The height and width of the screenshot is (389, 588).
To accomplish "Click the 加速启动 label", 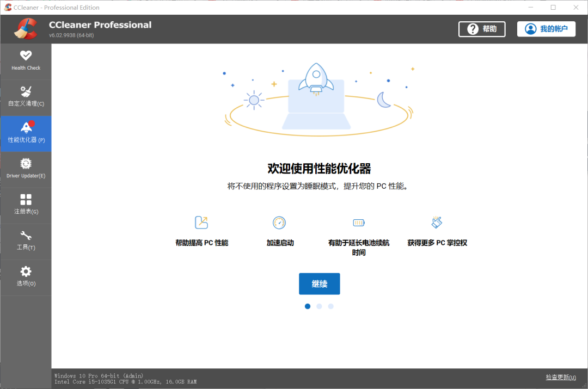I will coord(280,243).
